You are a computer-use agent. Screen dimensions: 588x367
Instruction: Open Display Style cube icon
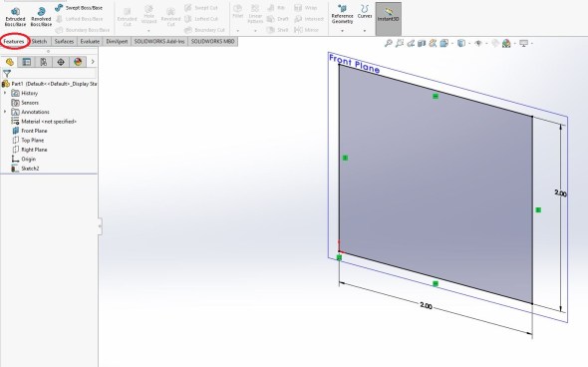461,44
